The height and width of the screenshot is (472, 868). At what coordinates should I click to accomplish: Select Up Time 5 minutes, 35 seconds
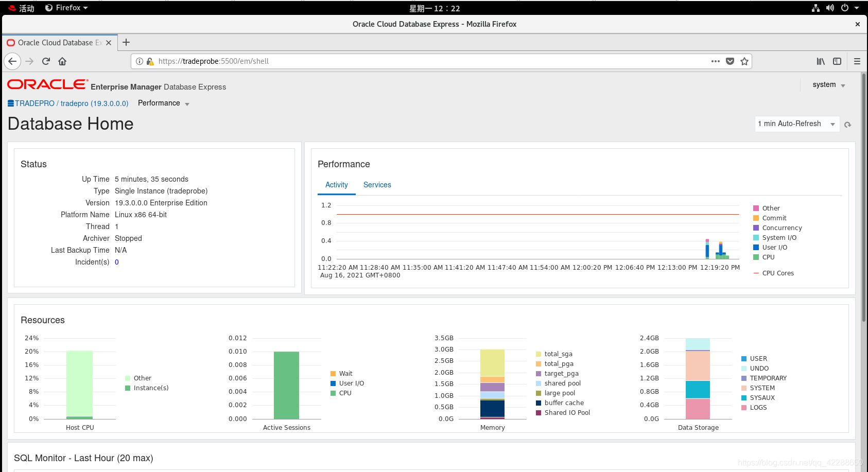pos(151,179)
